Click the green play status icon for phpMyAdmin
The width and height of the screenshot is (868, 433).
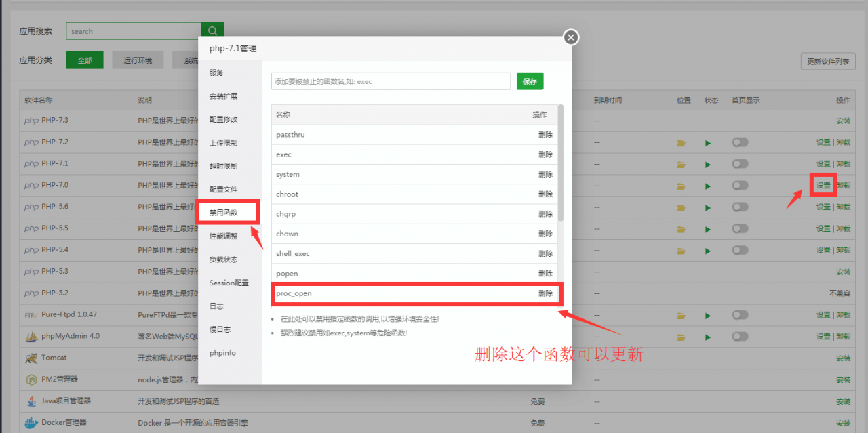708,337
